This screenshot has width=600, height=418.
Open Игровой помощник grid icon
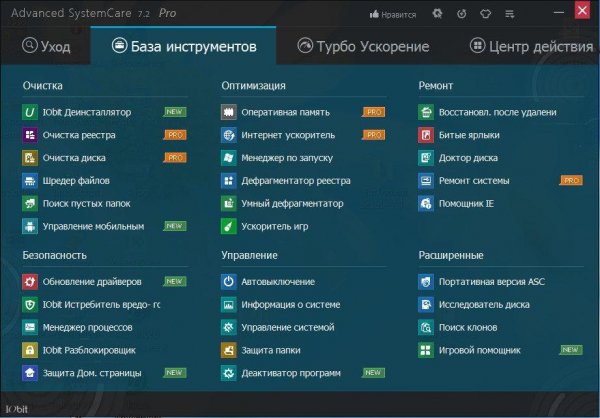(426, 350)
